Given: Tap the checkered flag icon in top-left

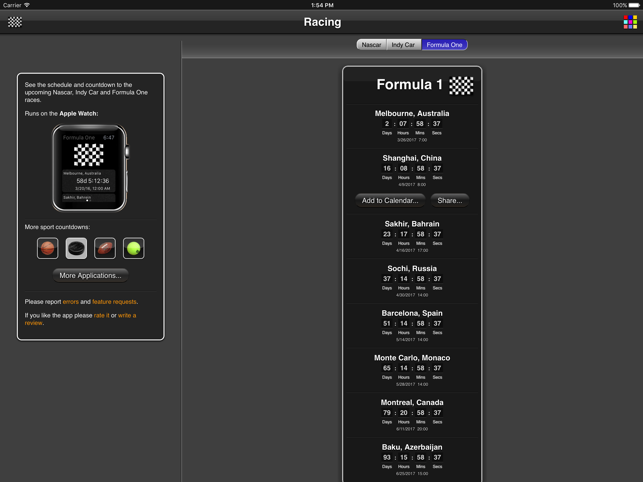Looking at the screenshot, I should (x=15, y=22).
